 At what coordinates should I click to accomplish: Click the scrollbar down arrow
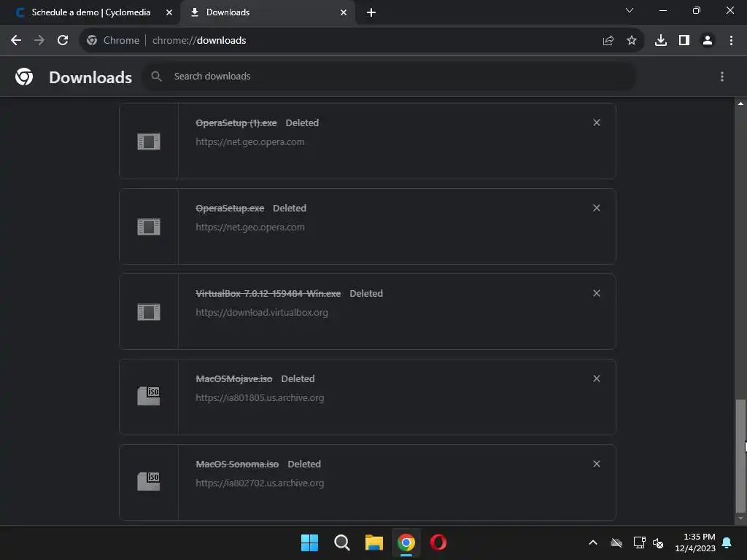pos(740,518)
